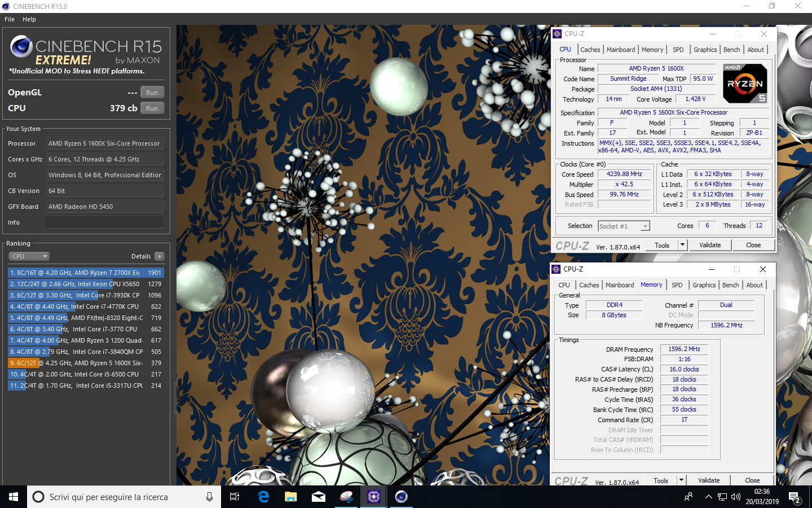The width and height of the screenshot is (812, 508).
Task: Show hidden system tray icons
Action: point(708,497)
